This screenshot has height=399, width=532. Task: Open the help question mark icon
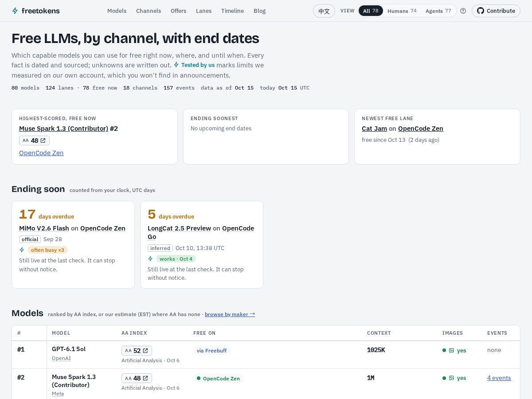(463, 11)
